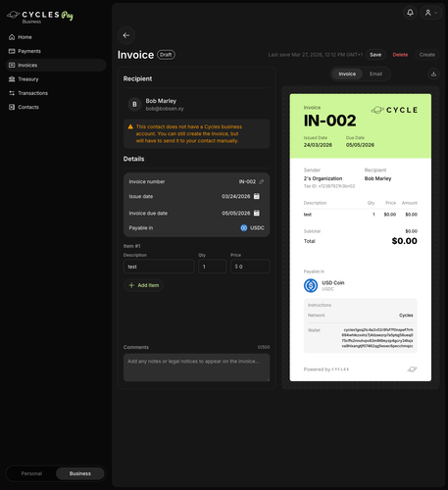448x490 pixels.
Task: Click into the Comments textarea
Action: pyautogui.click(x=196, y=367)
